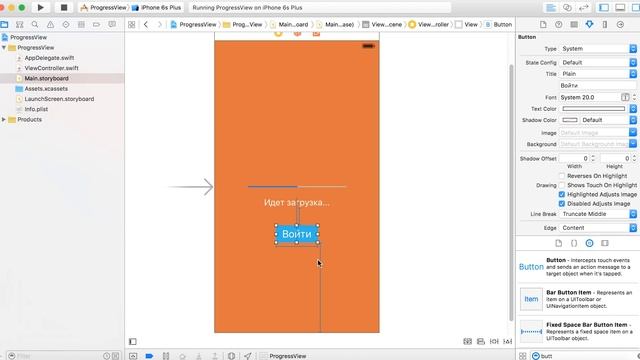Open the Issue navigator warning icon
Viewport: 640px width, 360px height.
click(50, 24)
